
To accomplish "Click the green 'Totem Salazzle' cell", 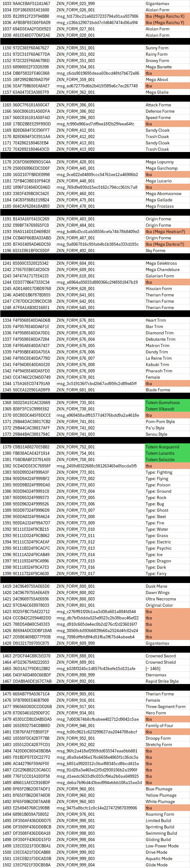I will pos(160,459).
